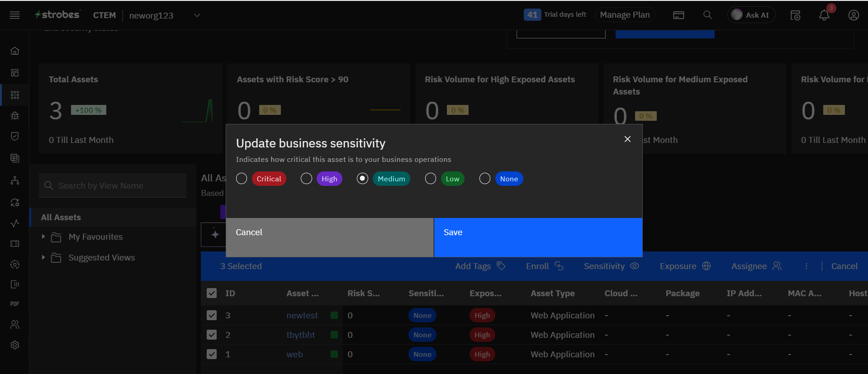Image resolution: width=868 pixels, height=374 pixels.
Task: Open the PDF reports icon in sidebar
Action: point(15,304)
